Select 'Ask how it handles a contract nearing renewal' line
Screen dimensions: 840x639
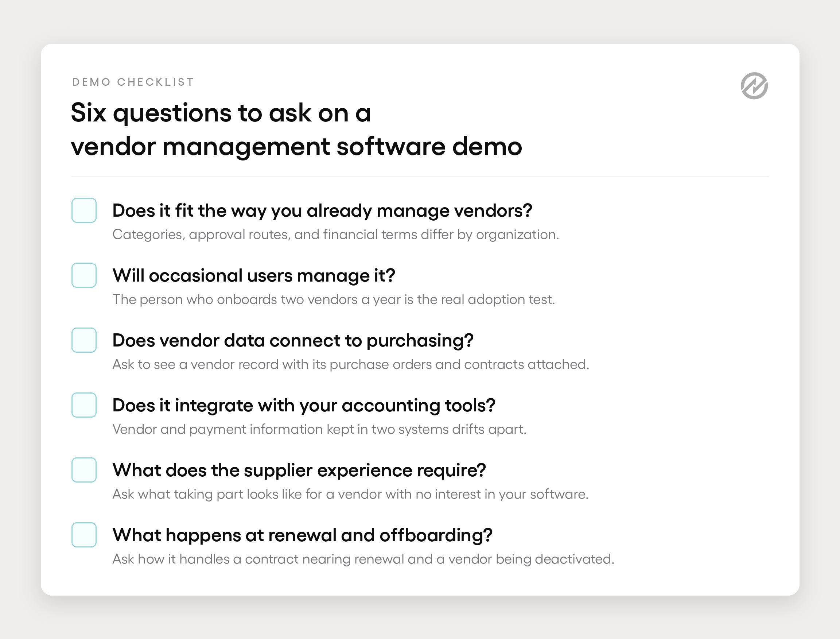(x=363, y=559)
